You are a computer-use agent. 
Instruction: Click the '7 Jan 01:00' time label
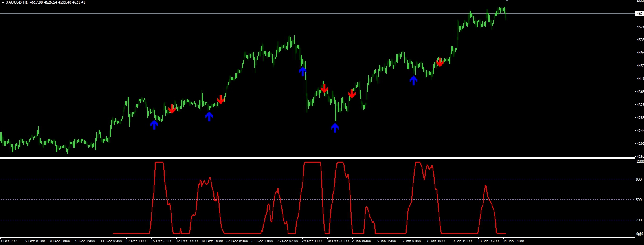412,241
